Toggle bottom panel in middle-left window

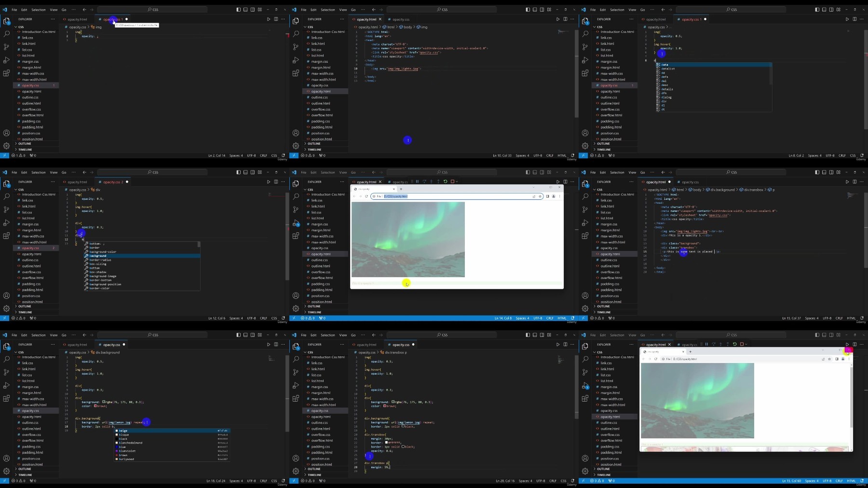click(x=245, y=172)
